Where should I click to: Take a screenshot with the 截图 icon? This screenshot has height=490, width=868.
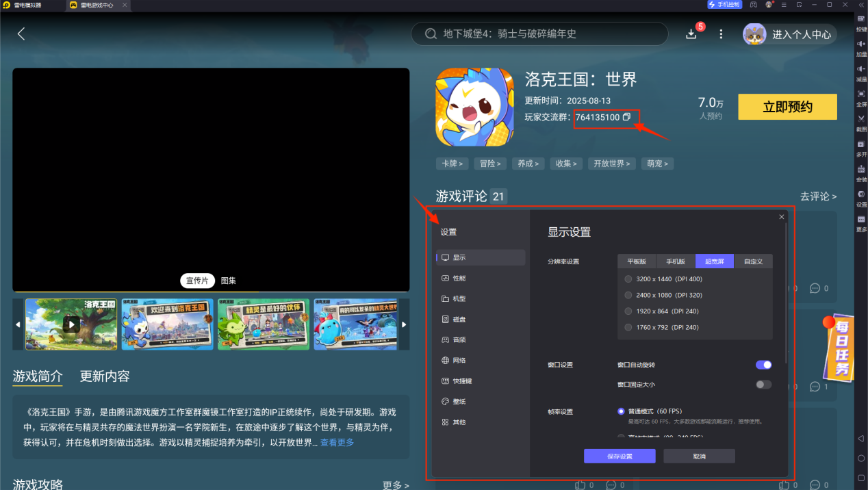(861, 122)
